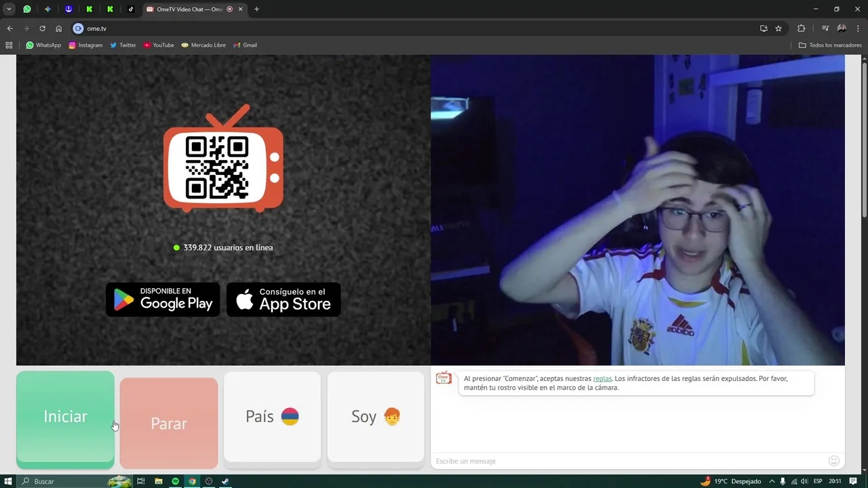Viewport: 868px width, 488px height.
Task: Expand the tab search dropdown arrow
Action: click(9, 9)
